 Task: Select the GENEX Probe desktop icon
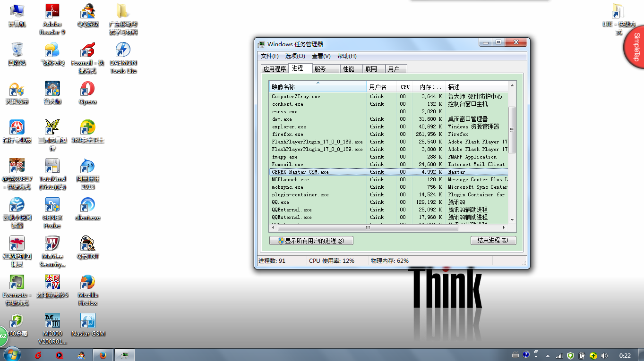click(52, 213)
